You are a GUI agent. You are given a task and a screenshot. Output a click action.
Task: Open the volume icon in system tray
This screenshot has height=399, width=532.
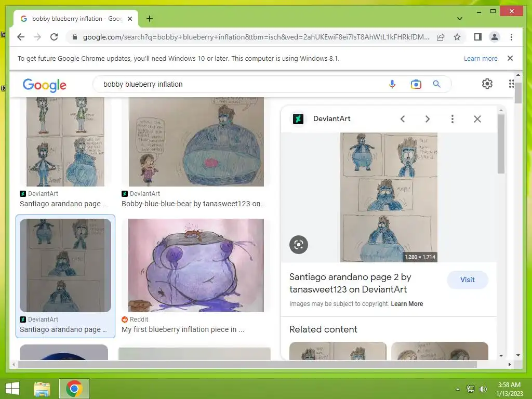(483, 389)
